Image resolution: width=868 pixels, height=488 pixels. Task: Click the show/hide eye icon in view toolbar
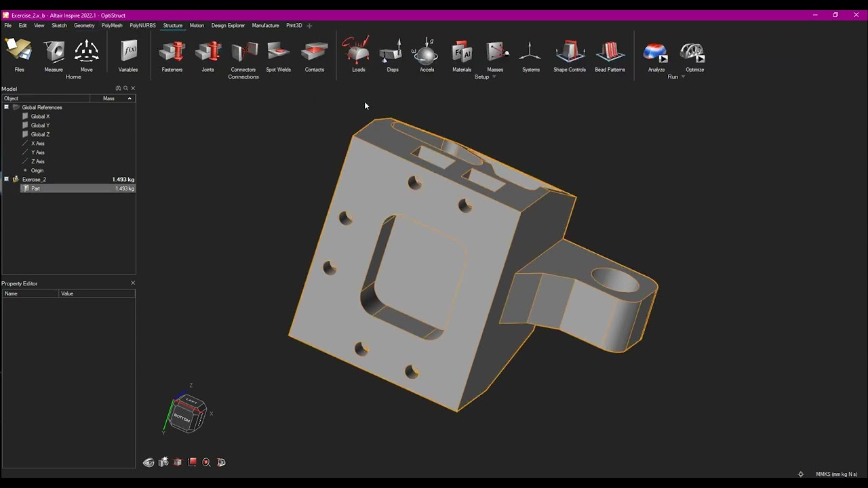pyautogui.click(x=149, y=462)
